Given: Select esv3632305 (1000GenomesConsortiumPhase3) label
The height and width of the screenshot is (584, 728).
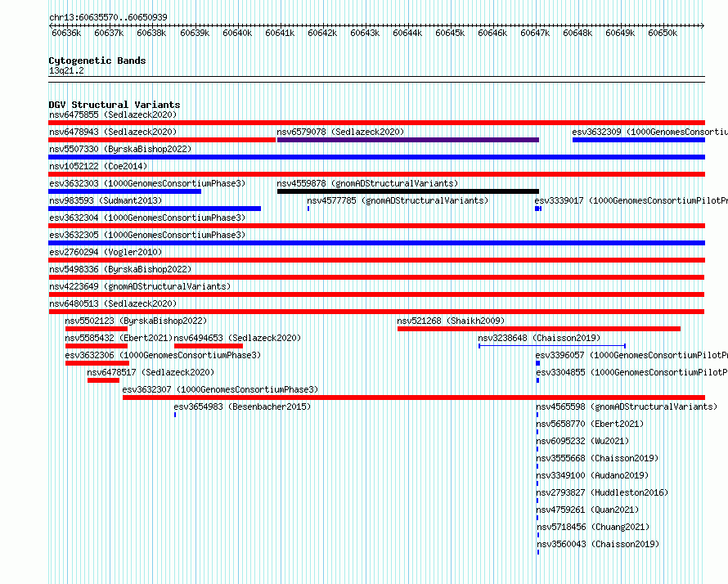Looking at the screenshot, I should (x=147, y=235).
